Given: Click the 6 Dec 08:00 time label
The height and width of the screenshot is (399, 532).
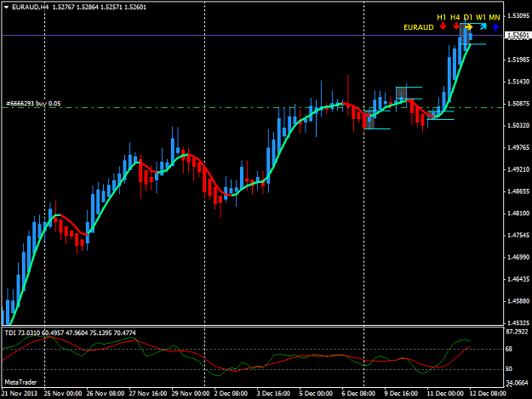Looking at the screenshot, I should (358, 394).
